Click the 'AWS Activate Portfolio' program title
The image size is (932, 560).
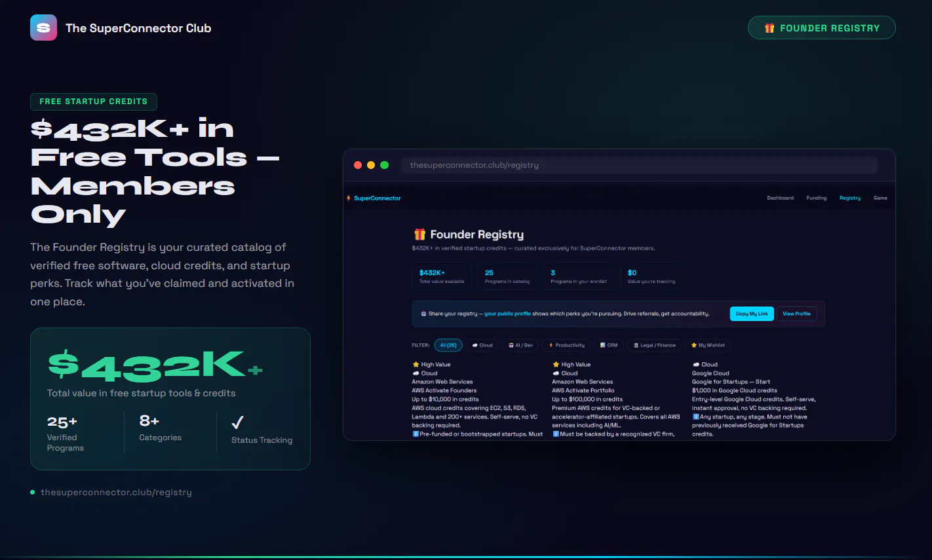click(583, 390)
